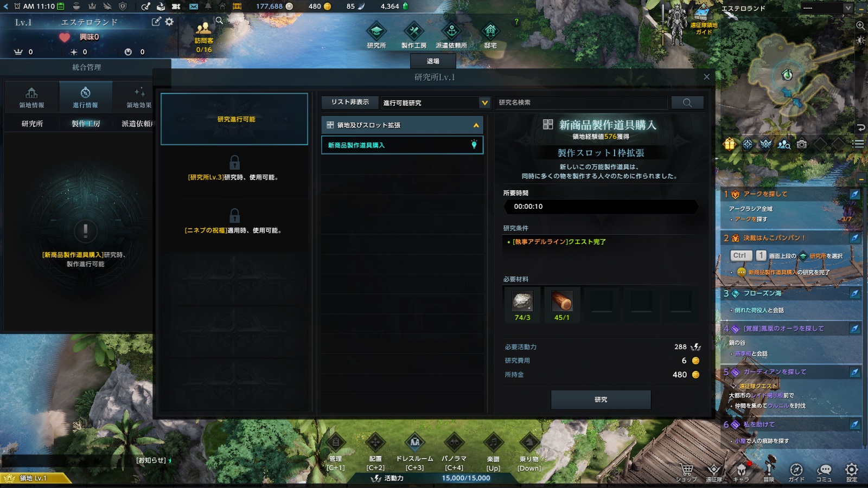Open the 進行可能研究 filter dropdown
Viewport: 868px width, 488px height.
[x=436, y=102]
